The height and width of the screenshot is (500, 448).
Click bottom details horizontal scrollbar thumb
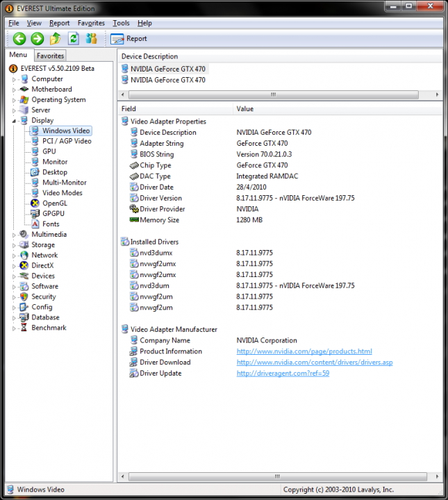pos(277,476)
